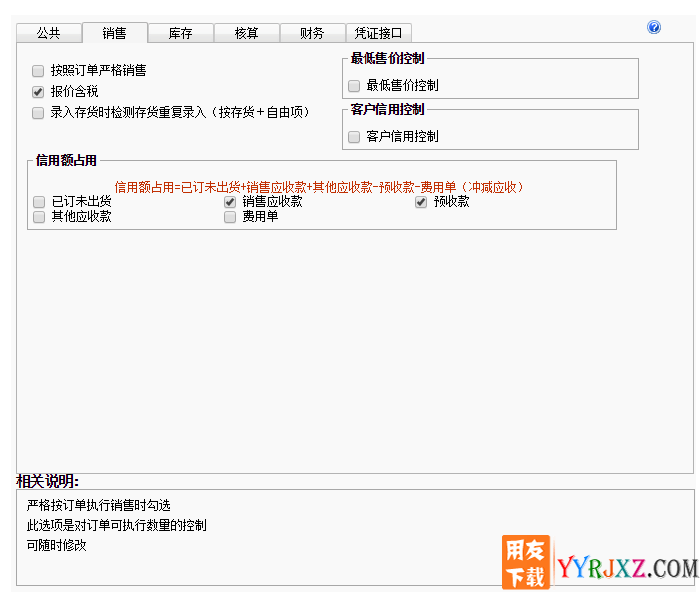Uncheck the 报价含税 checkbox
The image size is (700, 592).
(38, 92)
